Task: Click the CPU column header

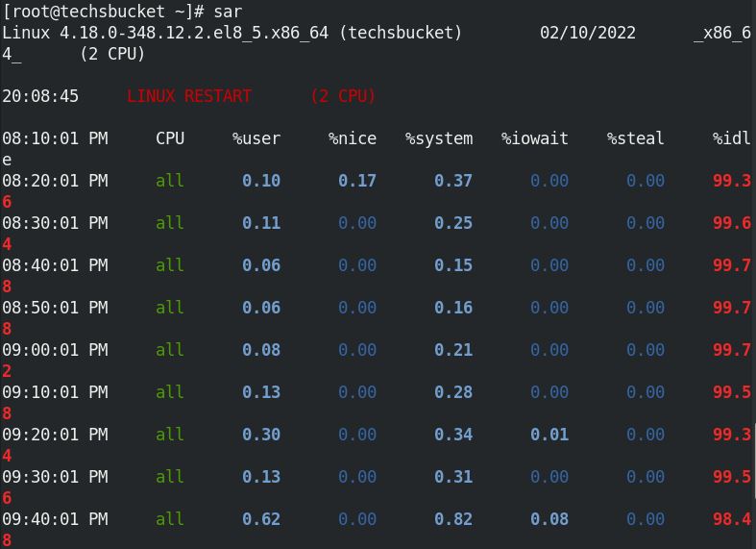Action: pos(170,138)
